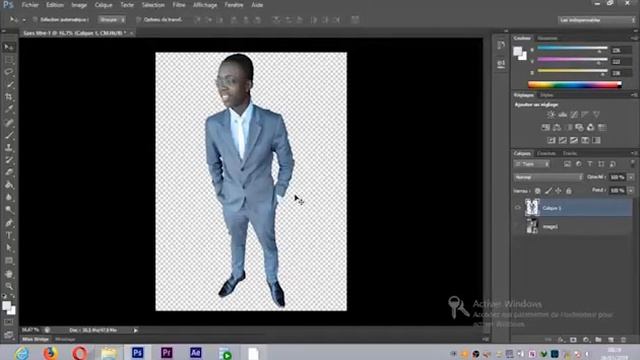The image size is (640, 360).
Task: Click the foreground color swatch in toolbar
Action: (6, 306)
